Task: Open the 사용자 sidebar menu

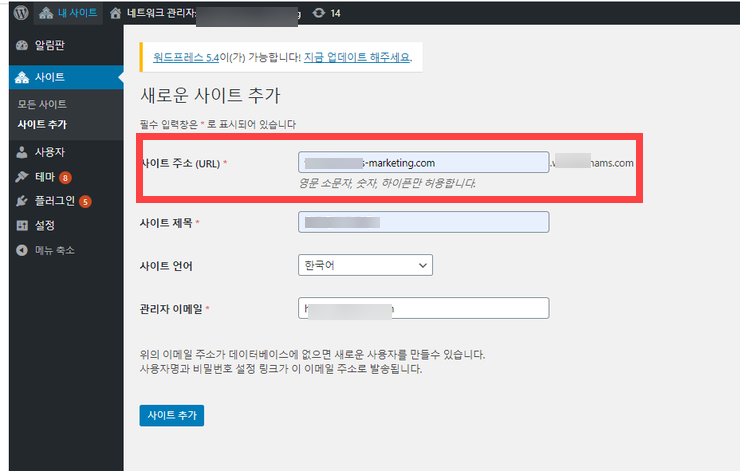Action: tap(66, 152)
